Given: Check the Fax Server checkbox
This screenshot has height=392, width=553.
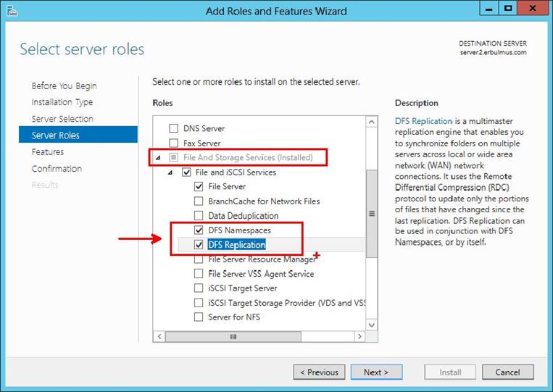Looking at the screenshot, I should pyautogui.click(x=173, y=143).
